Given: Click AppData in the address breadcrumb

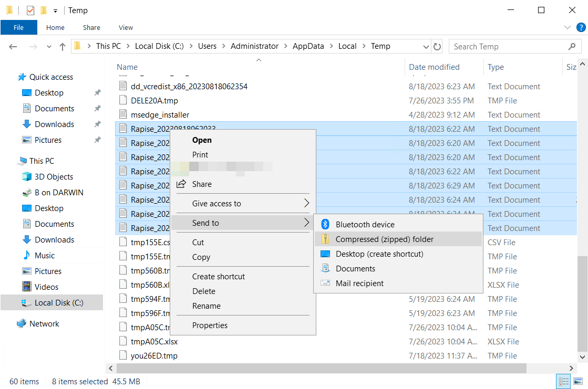Looking at the screenshot, I should 308,46.
